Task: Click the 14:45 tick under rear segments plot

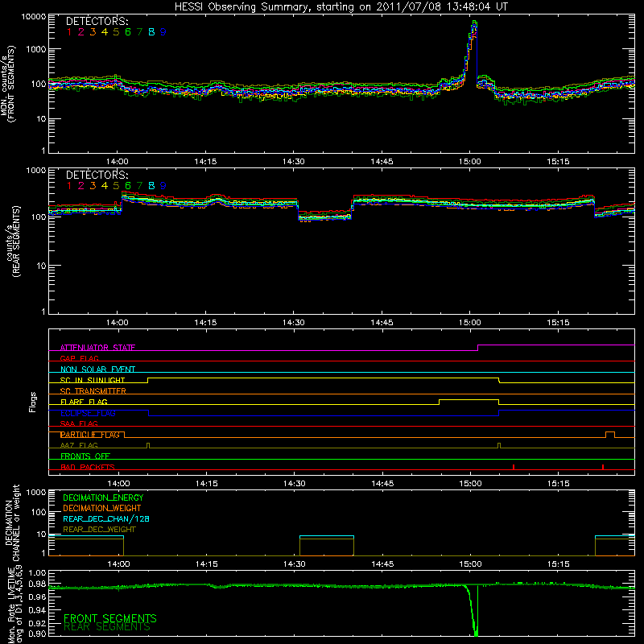Action: click(382, 323)
